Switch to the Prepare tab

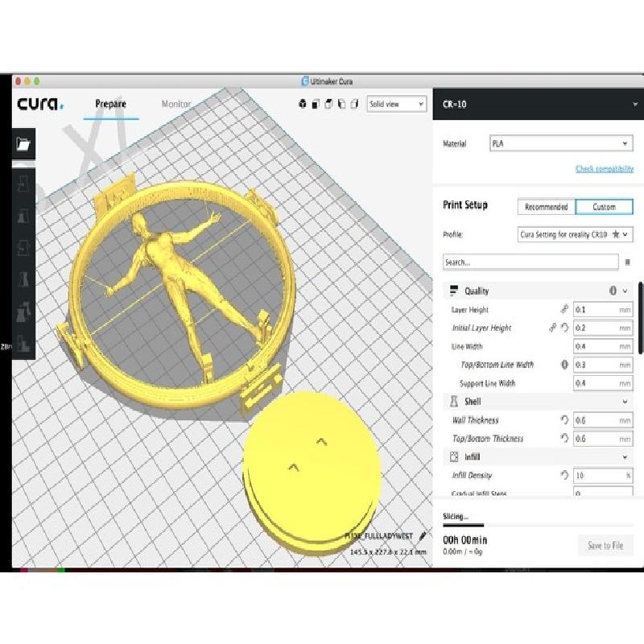111,104
